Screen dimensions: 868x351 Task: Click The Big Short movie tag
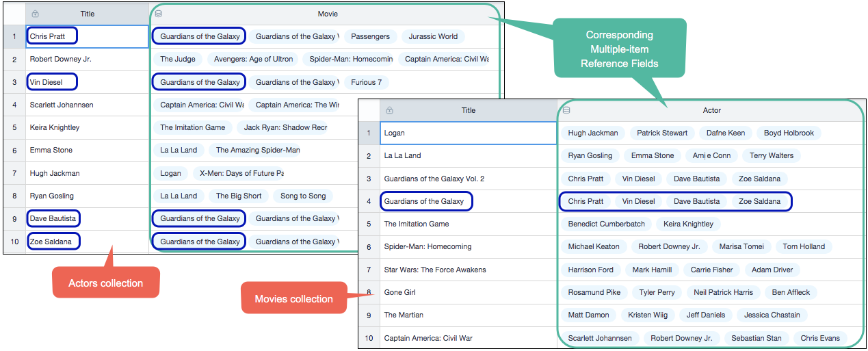239,196
